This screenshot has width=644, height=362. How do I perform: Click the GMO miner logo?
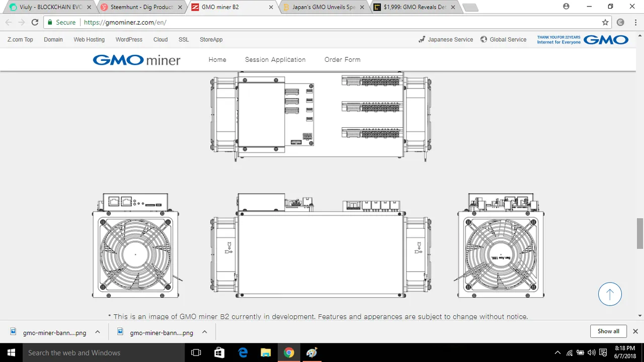coord(136,60)
